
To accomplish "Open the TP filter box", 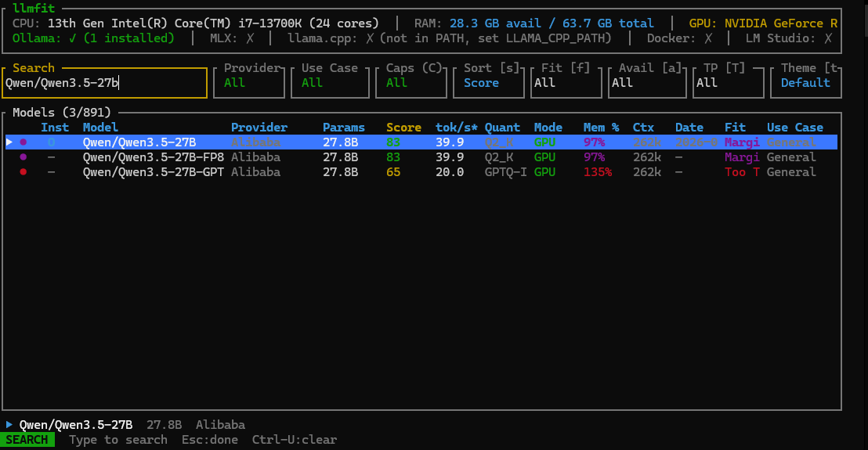I will 729,83.
